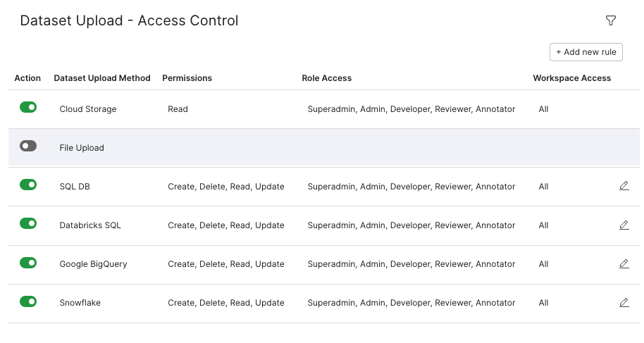The image size is (644, 343).
Task: Open the filter icon at top right
Action: (x=611, y=20)
